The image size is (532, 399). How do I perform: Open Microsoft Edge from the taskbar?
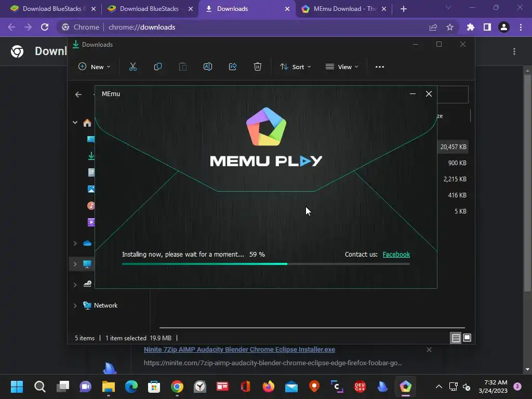pyautogui.click(x=131, y=387)
